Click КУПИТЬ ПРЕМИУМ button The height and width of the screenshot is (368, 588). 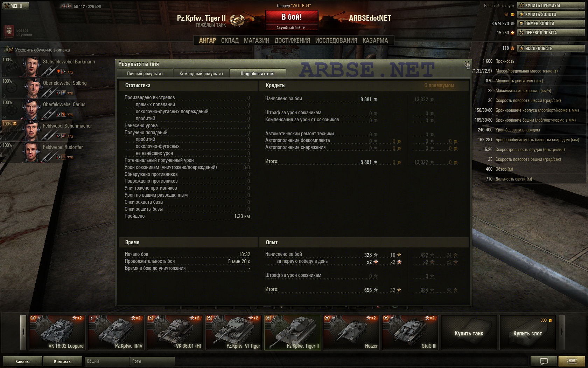tap(551, 5)
